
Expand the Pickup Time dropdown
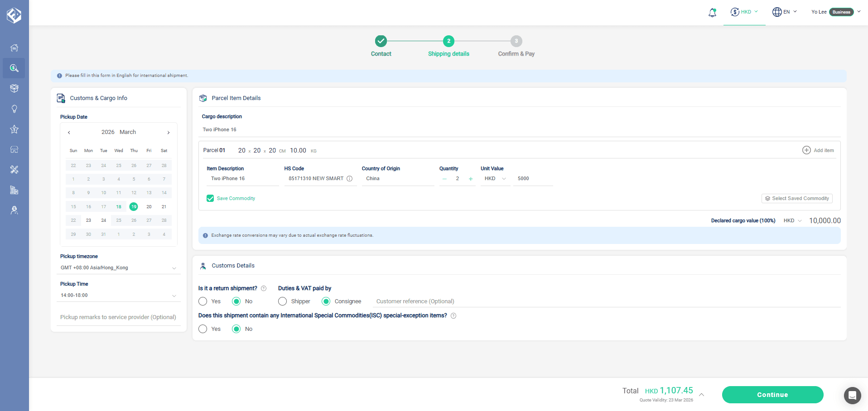[119, 296]
